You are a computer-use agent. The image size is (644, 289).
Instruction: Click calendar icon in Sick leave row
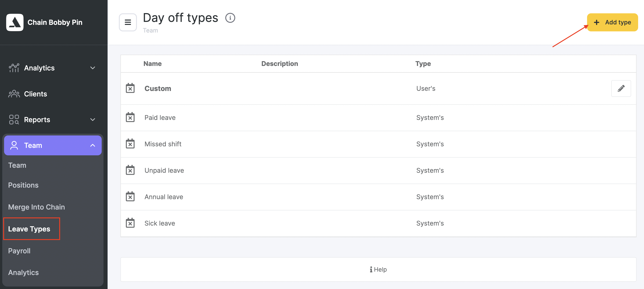130,223
